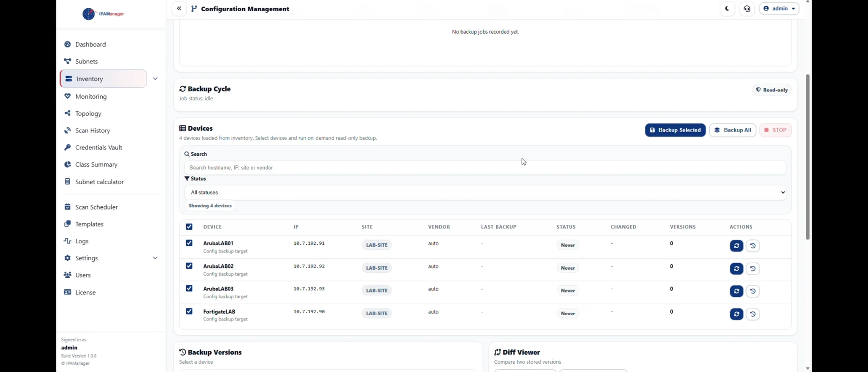
Task: Open Dashboard from sidebar
Action: click(91, 44)
